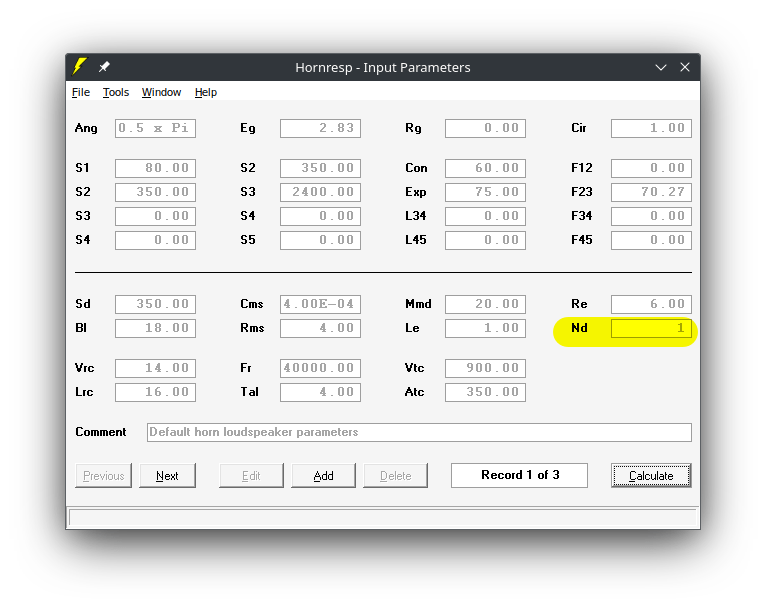Click the F34 input field
This screenshot has height=608, width=767.
point(651,216)
